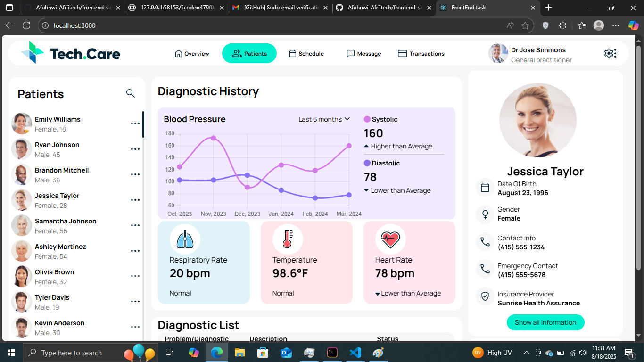Image resolution: width=644 pixels, height=362 pixels.
Task: Open three-dot menu for Jessica Taylor
Action: coord(135,200)
